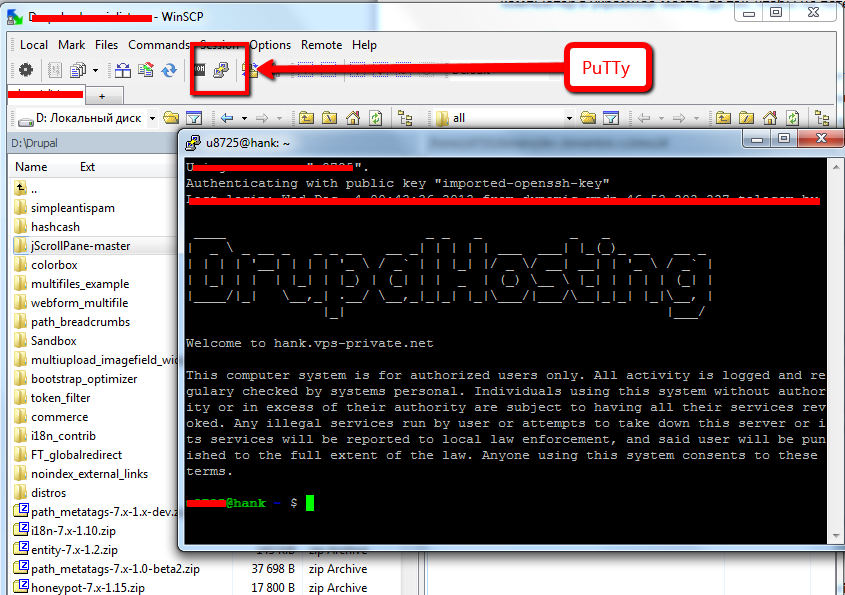The height and width of the screenshot is (595, 845).
Task: Click local panel parent directory icon
Action: (306, 118)
